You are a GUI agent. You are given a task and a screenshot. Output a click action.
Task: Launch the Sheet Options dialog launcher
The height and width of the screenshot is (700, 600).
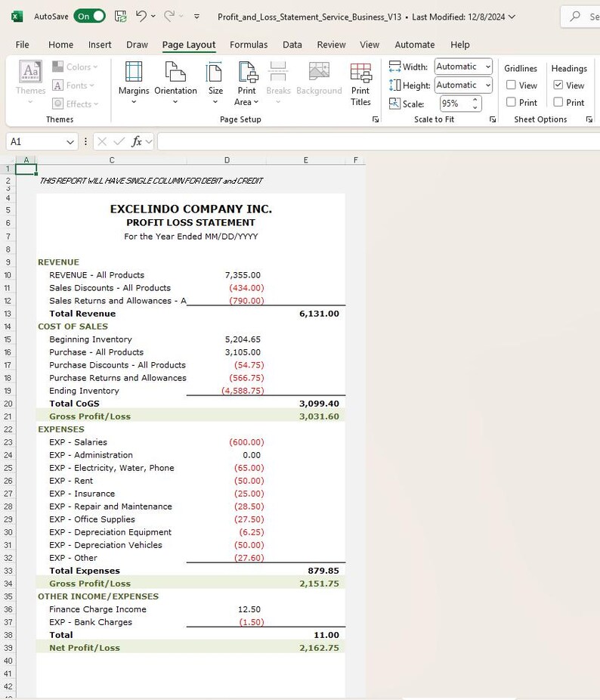click(x=589, y=119)
